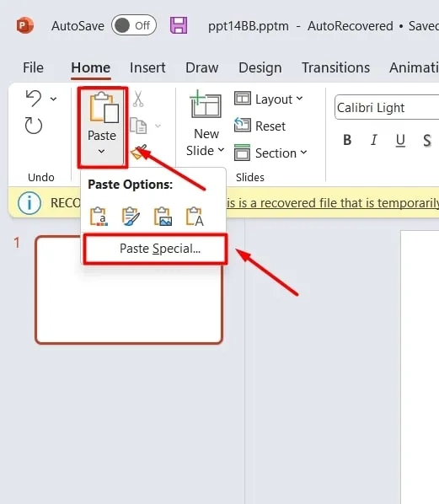Expand the Layout dropdown
439x504 pixels.
[x=268, y=99]
